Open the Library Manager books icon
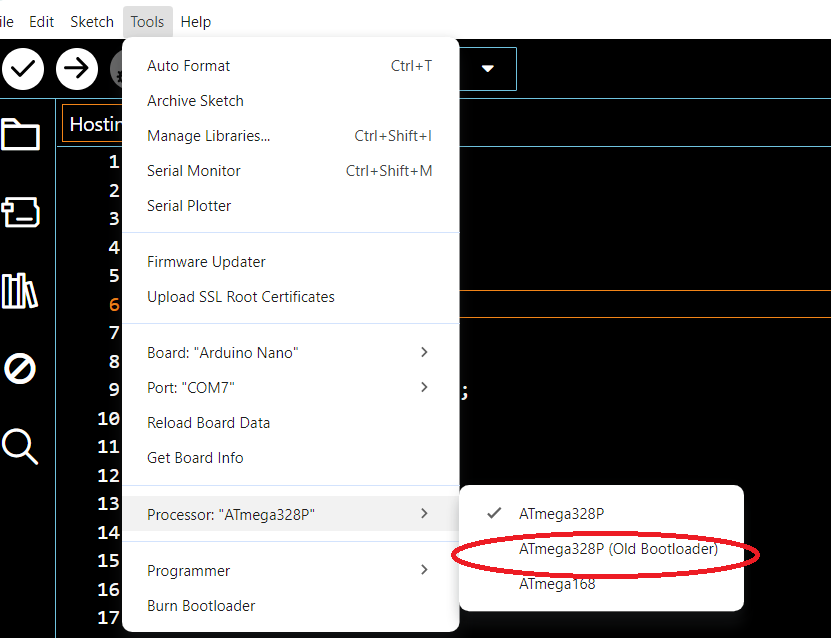The width and height of the screenshot is (831, 638). (x=20, y=291)
